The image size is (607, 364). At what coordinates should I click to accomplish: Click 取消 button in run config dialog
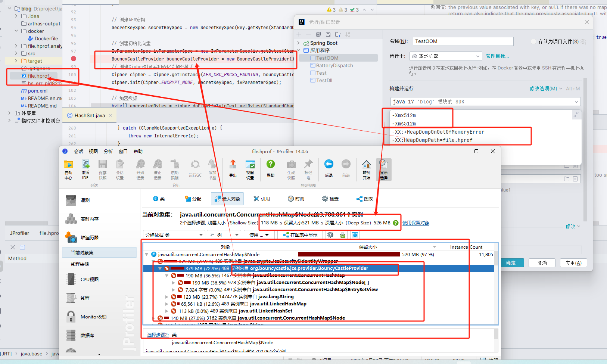pos(542,263)
